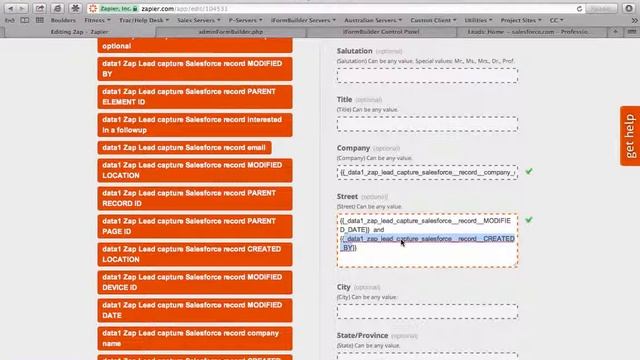The height and width of the screenshot is (360, 640).
Task: Click the Company input field
Action: pyautogui.click(x=427, y=172)
